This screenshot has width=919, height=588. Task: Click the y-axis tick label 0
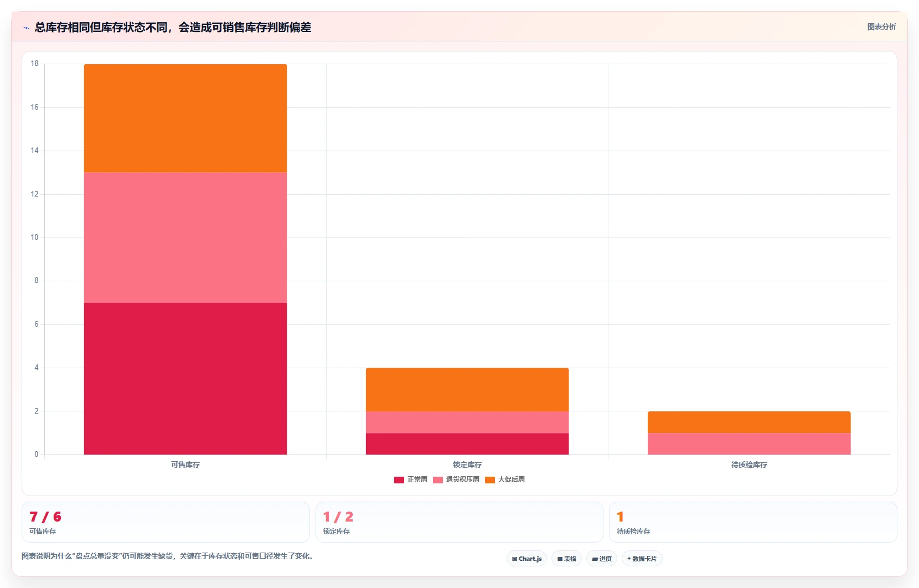pos(37,455)
